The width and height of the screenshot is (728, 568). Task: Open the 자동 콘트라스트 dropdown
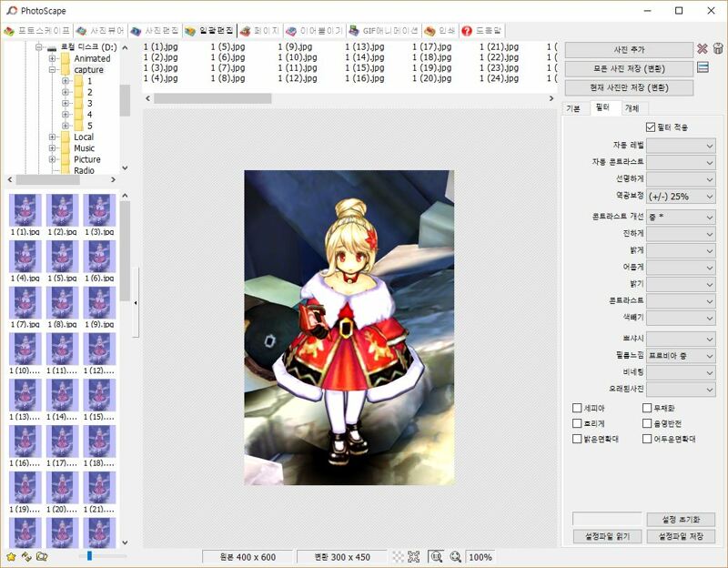click(681, 163)
